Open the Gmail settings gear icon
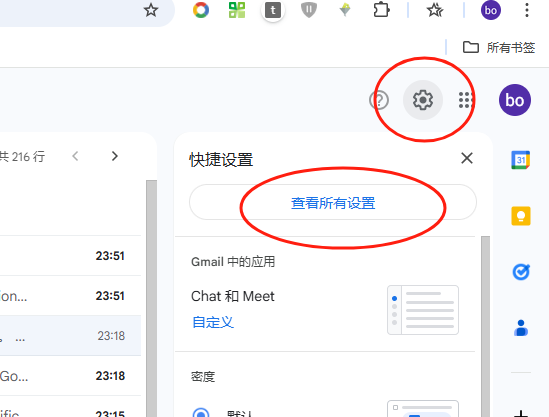 tap(423, 100)
